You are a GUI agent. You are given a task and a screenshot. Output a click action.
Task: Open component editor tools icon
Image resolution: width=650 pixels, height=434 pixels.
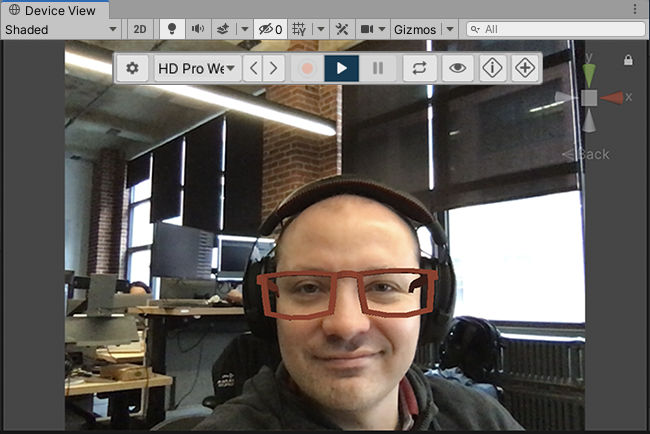point(342,29)
